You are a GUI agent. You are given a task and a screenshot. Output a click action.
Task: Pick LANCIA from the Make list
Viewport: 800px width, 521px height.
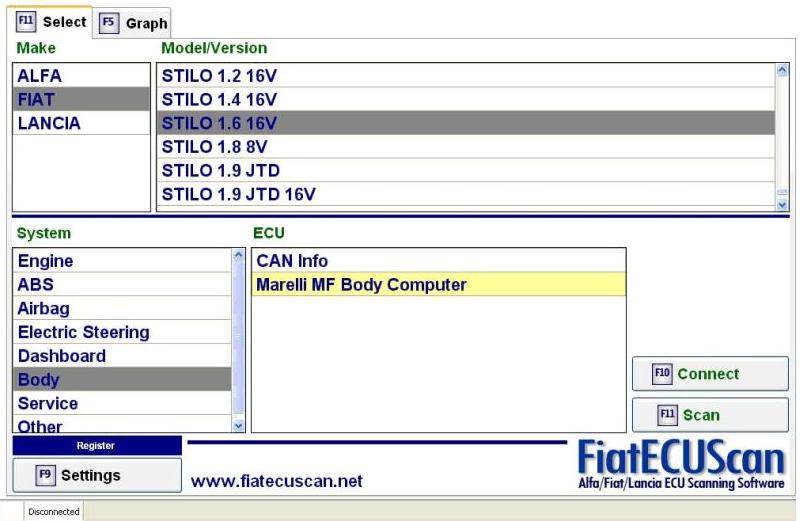click(x=82, y=123)
